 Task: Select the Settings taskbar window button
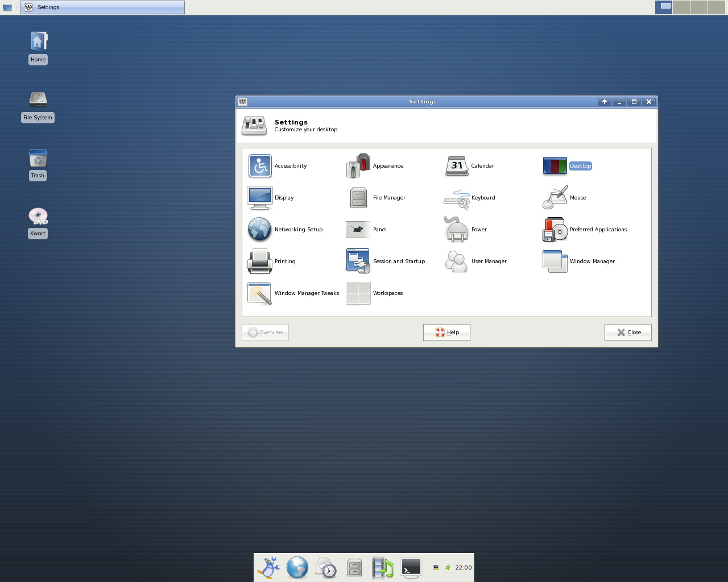[x=102, y=7]
